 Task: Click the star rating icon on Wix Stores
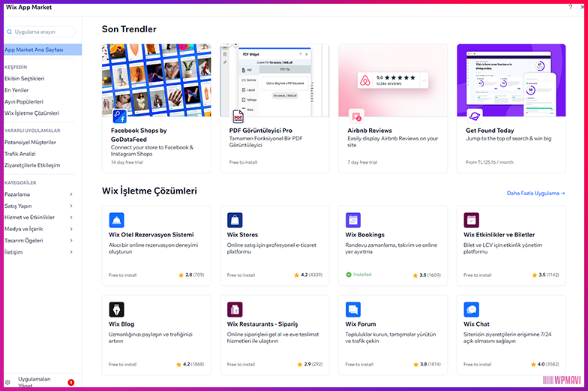click(x=297, y=275)
